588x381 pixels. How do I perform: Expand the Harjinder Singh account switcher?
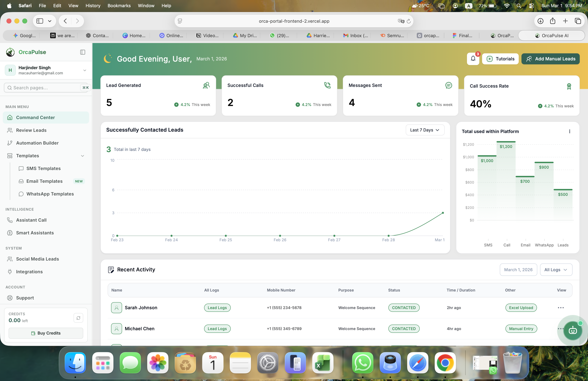[x=85, y=70]
